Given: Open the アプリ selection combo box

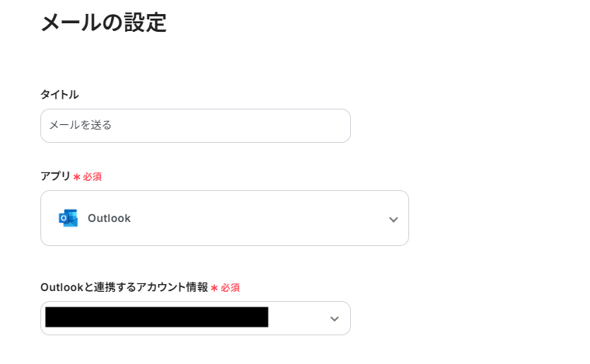Looking at the screenshot, I should point(224,218).
